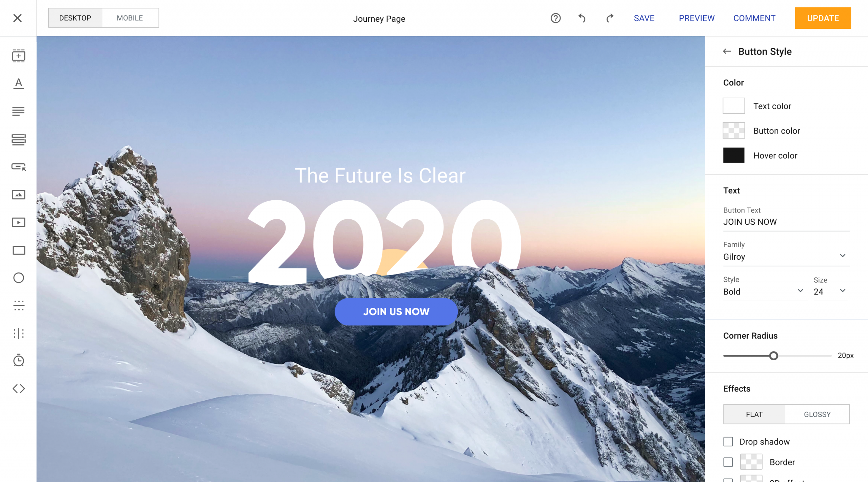The image size is (868, 482).
Task: Toggle FLAT effect for button
Action: (x=755, y=414)
